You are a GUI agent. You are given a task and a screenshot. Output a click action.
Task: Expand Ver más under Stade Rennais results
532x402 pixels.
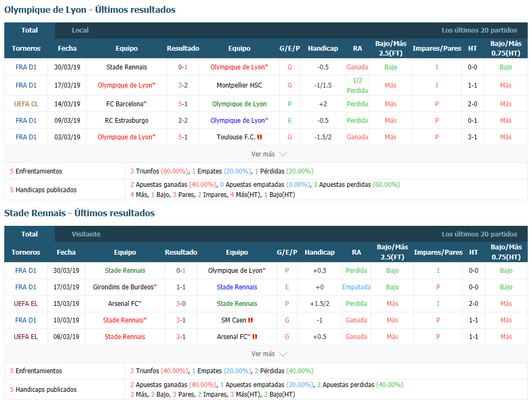[269, 354]
